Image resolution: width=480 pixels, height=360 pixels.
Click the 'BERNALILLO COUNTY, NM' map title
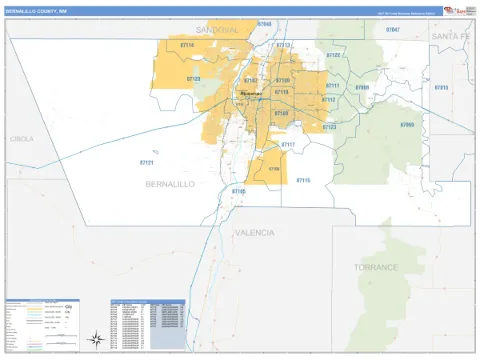pos(36,11)
